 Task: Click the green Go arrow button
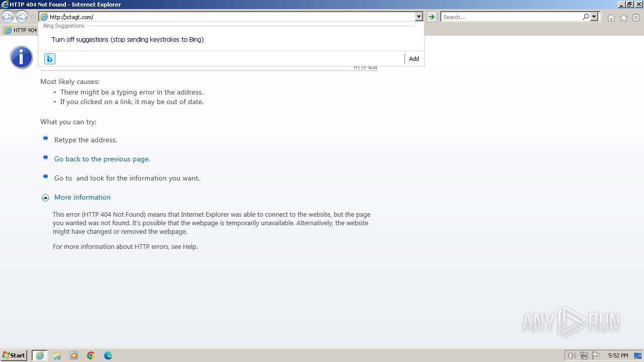[x=432, y=17]
